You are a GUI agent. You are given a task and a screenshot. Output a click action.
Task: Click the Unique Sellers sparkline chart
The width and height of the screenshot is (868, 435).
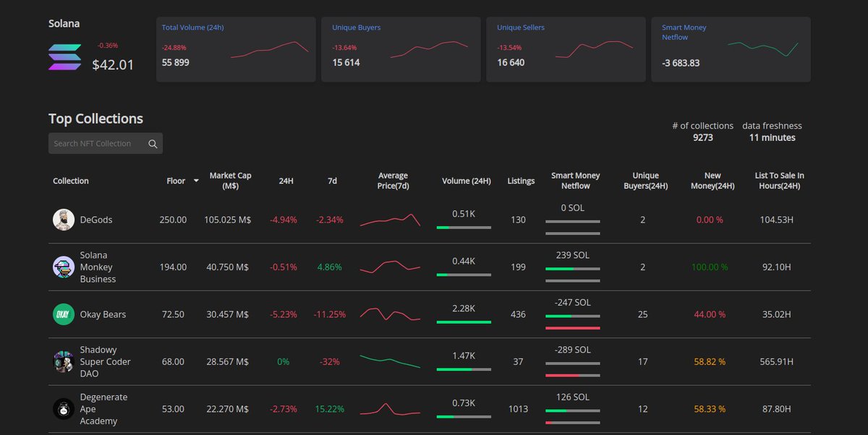[594, 49]
